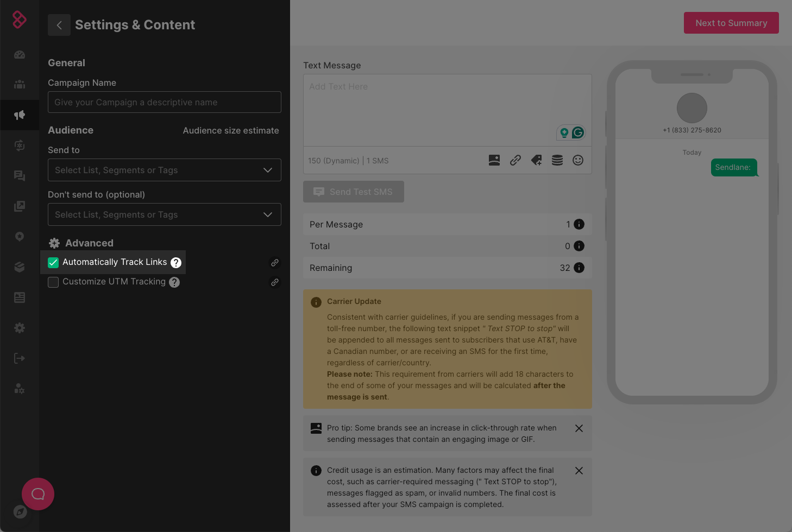Uncheck Automatically Track Links checkbox
This screenshot has height=532, width=792.
53,263
